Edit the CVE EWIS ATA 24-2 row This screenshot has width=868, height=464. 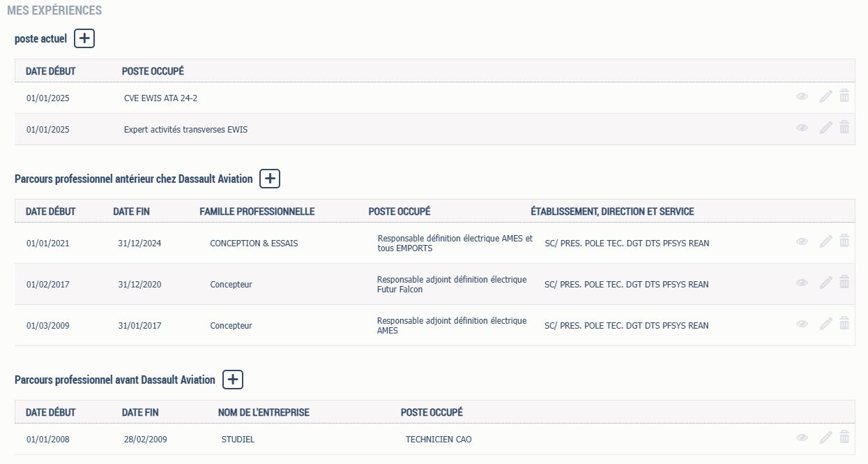click(x=825, y=97)
